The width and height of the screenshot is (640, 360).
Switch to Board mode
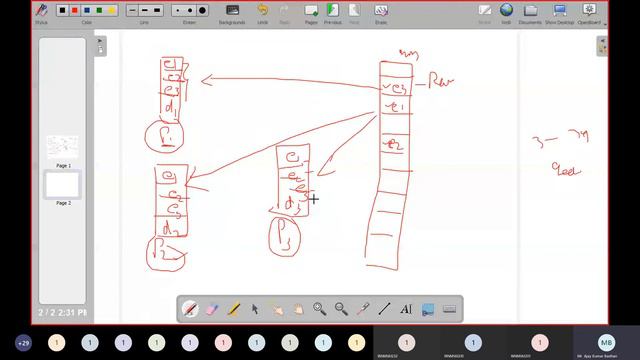click(x=484, y=13)
